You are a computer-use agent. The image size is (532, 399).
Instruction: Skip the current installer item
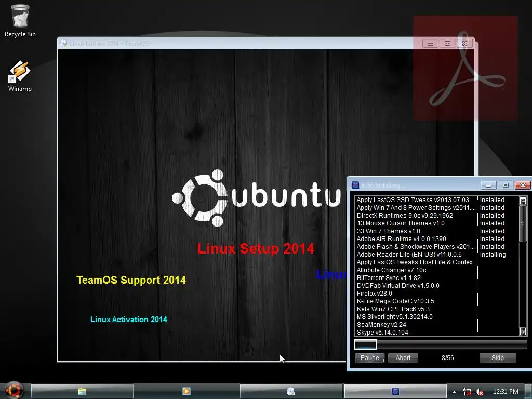[497, 357]
